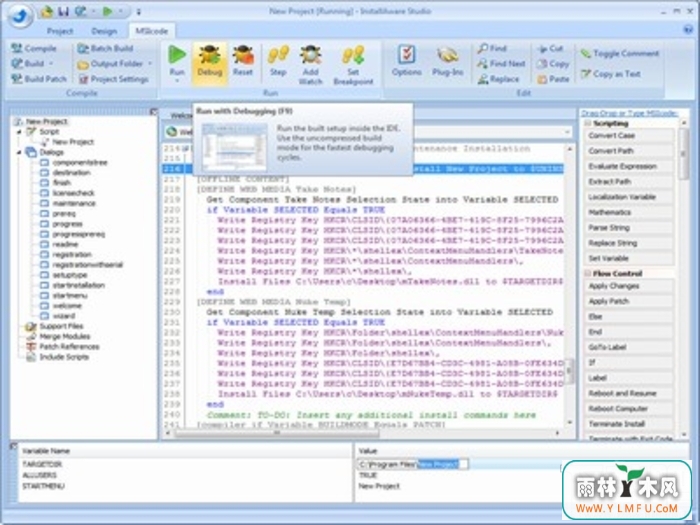Screen dimensions: 700x525
Task: Click Build in the Compile group
Action: coord(28,63)
